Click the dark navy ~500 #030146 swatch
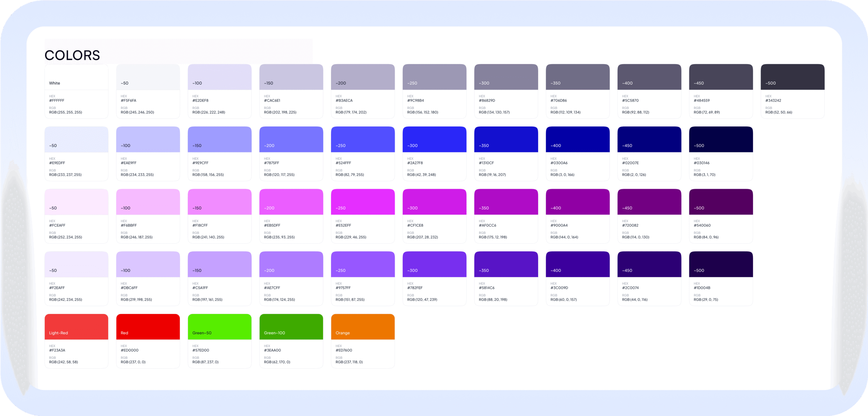Image resolution: width=868 pixels, height=416 pixels. (721, 139)
